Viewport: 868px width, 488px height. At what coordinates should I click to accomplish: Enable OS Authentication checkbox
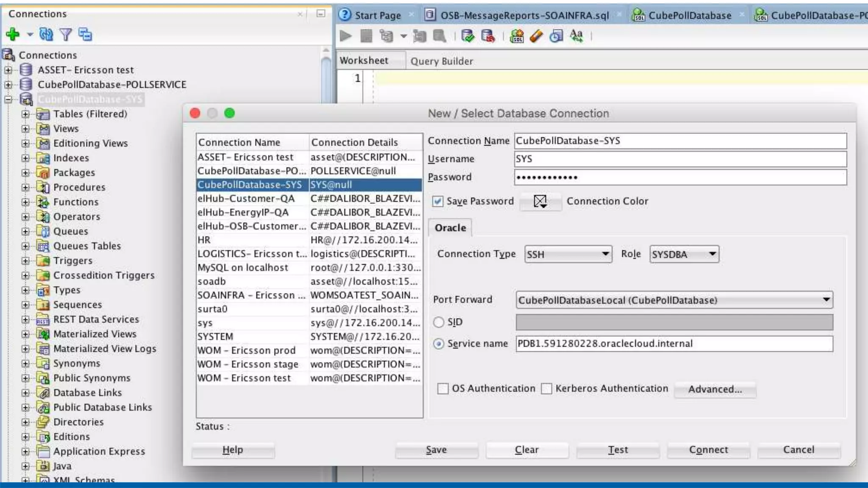443,388
